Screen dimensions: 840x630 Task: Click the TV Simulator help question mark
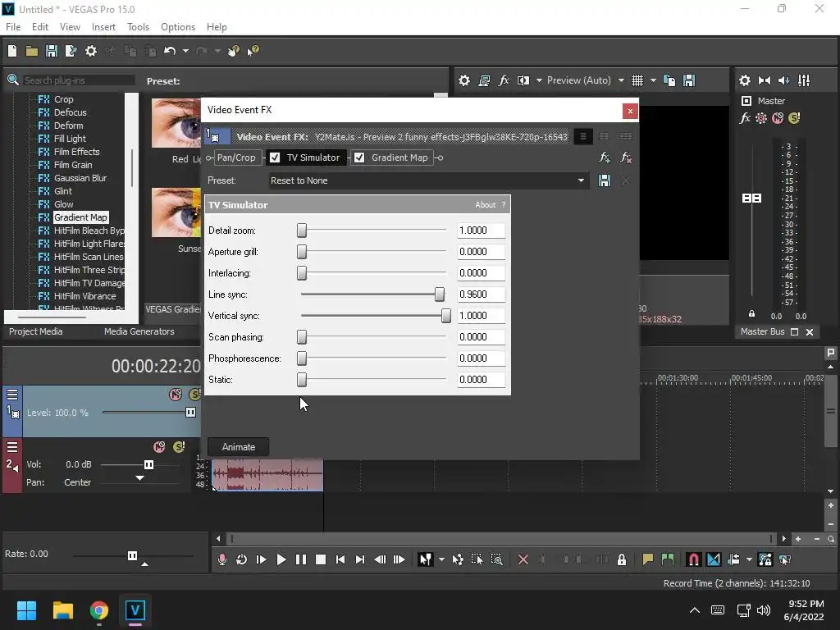point(503,204)
